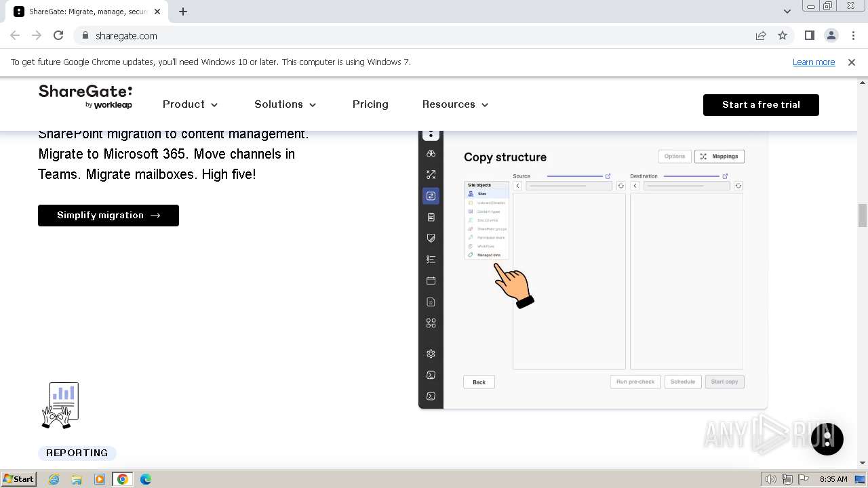
Task: Click the network icon in the system tray
Action: click(787, 479)
